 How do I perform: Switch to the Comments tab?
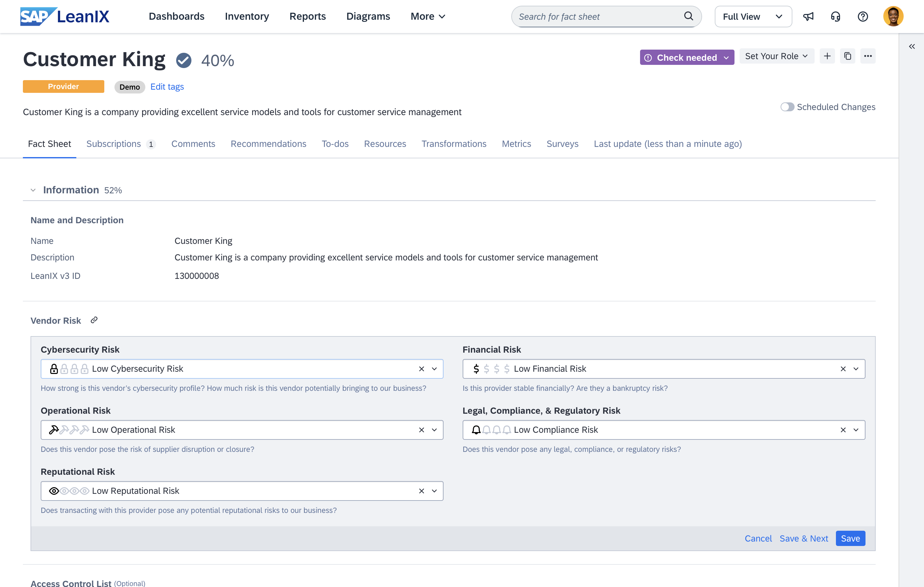(193, 144)
